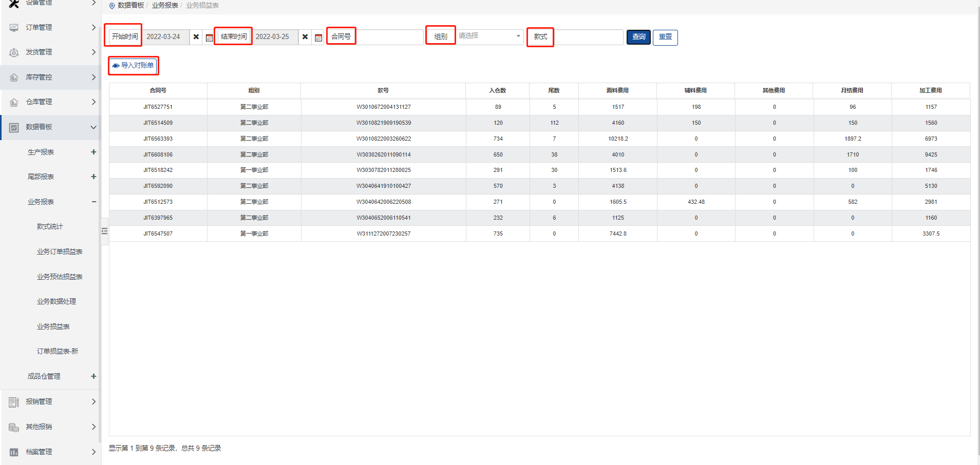Click the sidebar collapse handle icon
980x465 pixels.
(104, 231)
